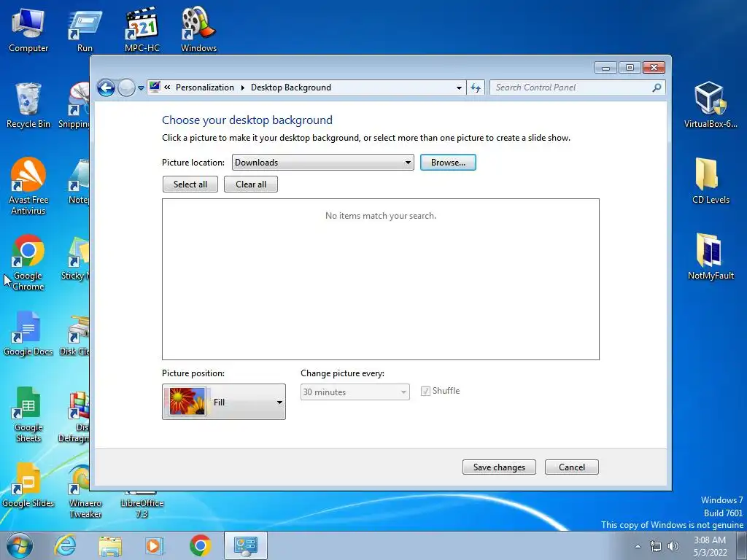Image resolution: width=747 pixels, height=560 pixels.
Task: Click the volume speaker tray icon
Action: pyautogui.click(x=673, y=546)
